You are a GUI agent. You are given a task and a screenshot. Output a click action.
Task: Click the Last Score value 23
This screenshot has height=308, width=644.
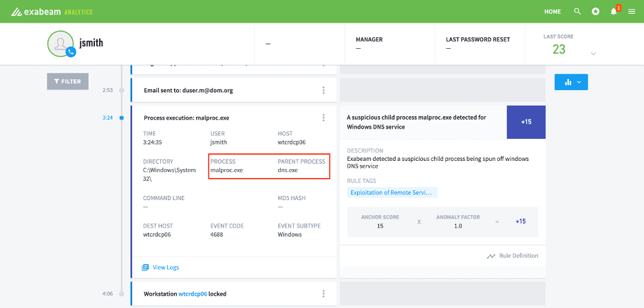(559, 49)
